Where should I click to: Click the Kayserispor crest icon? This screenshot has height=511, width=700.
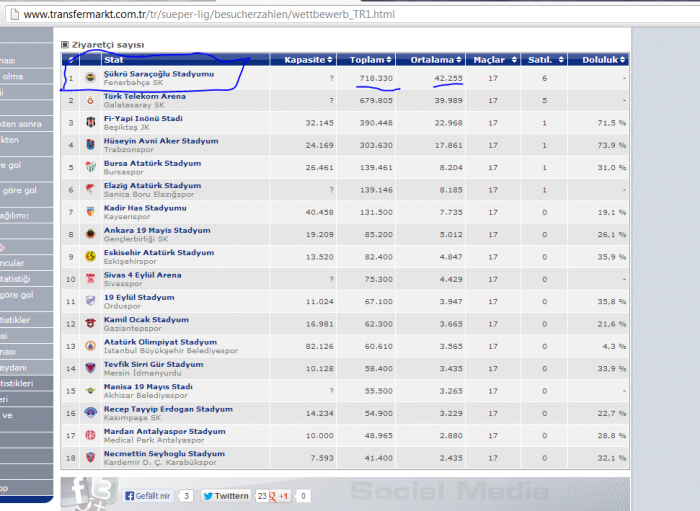(90, 211)
